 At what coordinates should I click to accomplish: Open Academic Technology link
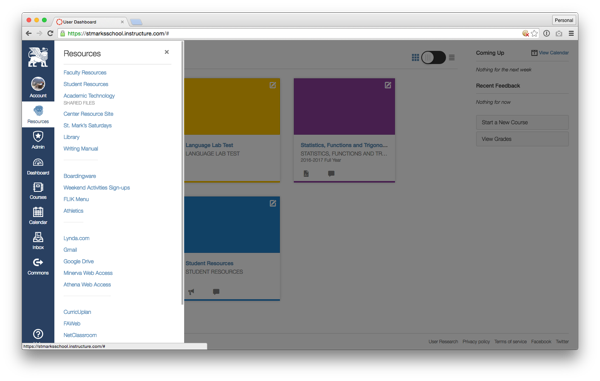[89, 96]
